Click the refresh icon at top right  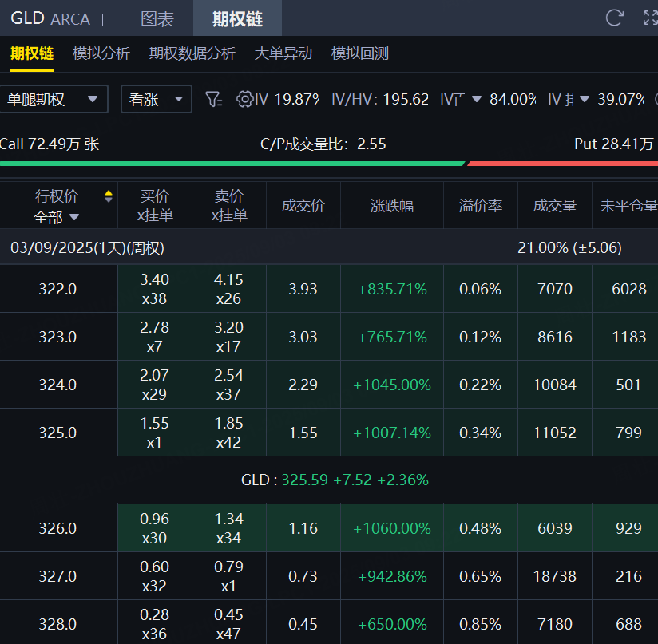pos(614,18)
